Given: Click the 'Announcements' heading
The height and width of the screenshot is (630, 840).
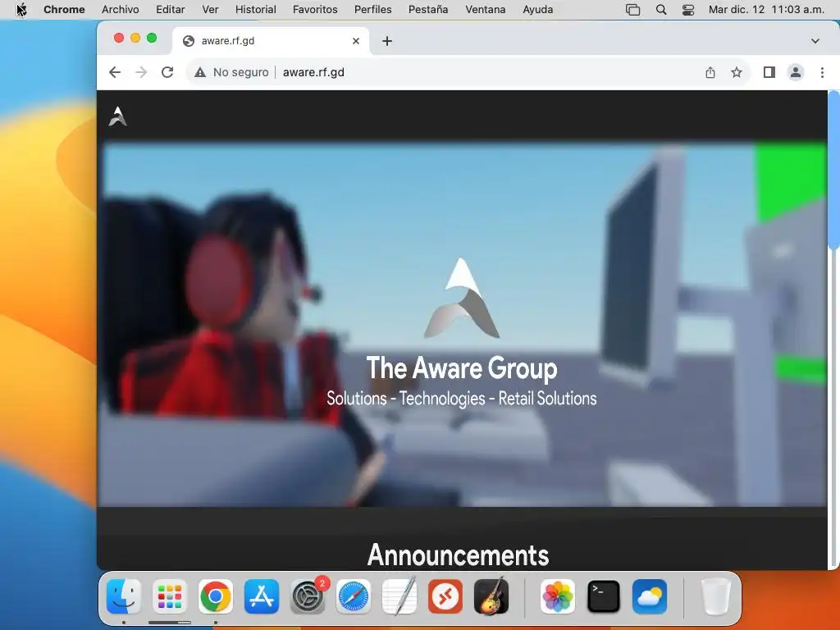Looking at the screenshot, I should 458,555.
